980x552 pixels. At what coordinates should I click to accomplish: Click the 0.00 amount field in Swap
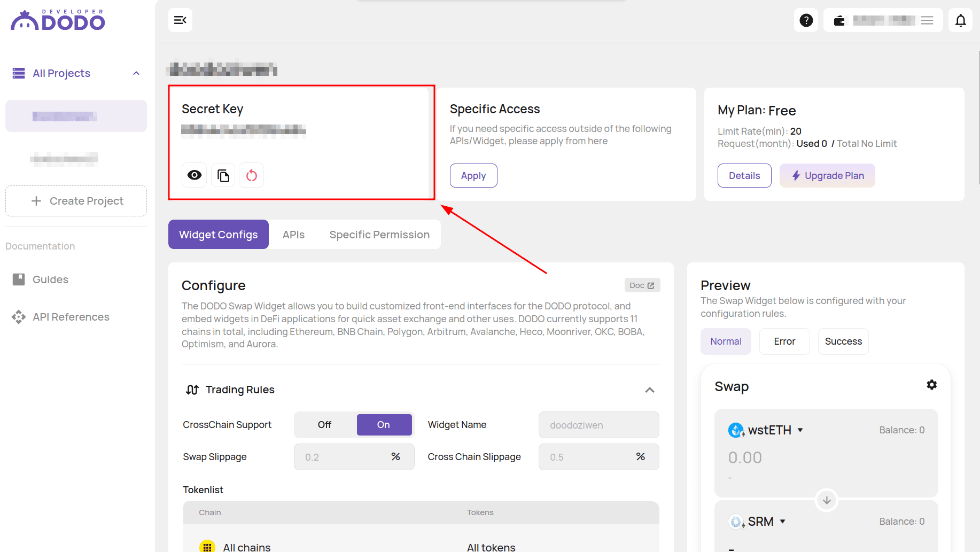click(745, 457)
